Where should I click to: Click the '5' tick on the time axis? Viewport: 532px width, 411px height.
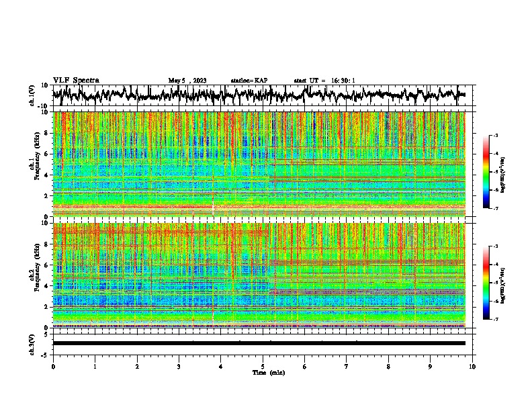pos(263,367)
